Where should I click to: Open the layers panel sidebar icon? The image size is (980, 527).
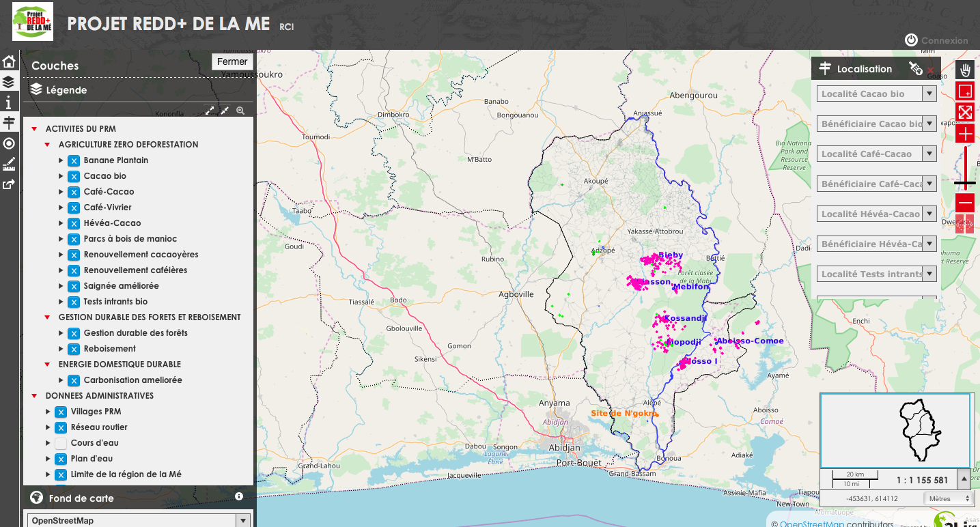(x=9, y=82)
